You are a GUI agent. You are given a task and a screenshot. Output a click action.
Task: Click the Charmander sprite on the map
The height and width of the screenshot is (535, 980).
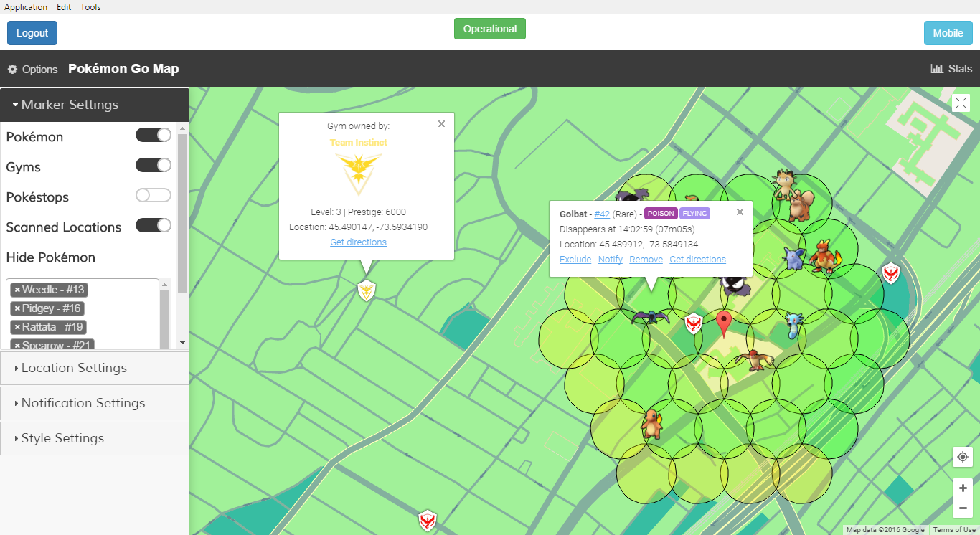[x=651, y=423]
